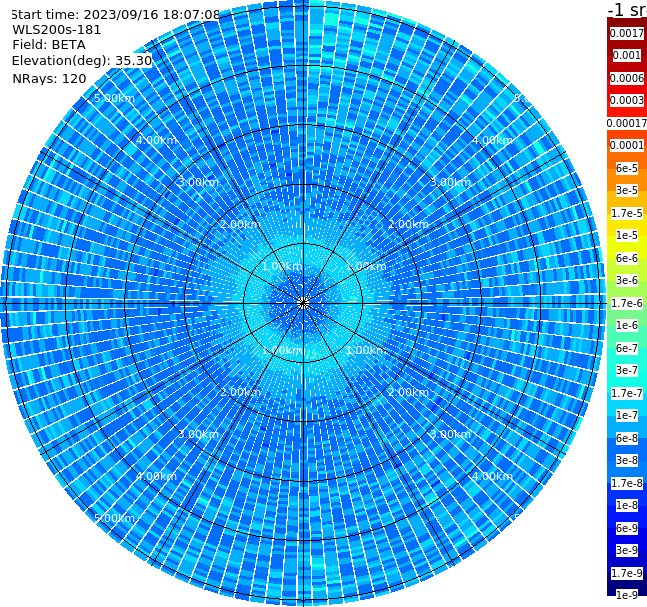647x607 pixels.
Task: Click the northwest 2.00km range ring label
Action: (240, 224)
